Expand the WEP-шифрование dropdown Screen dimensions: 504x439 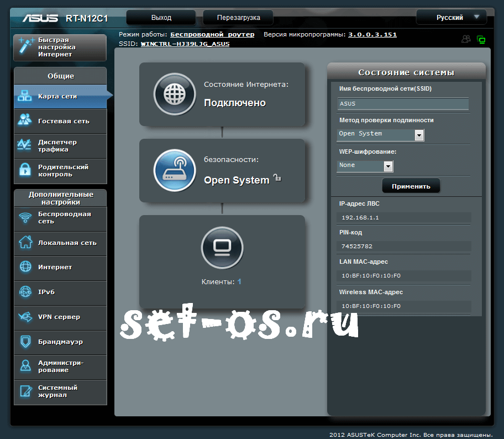point(388,166)
